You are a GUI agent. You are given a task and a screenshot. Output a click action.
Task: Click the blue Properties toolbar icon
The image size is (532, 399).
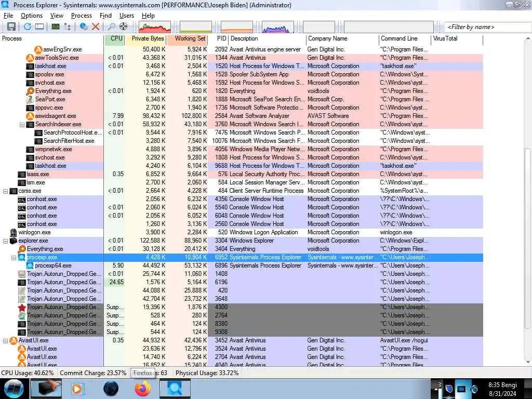coord(84,27)
